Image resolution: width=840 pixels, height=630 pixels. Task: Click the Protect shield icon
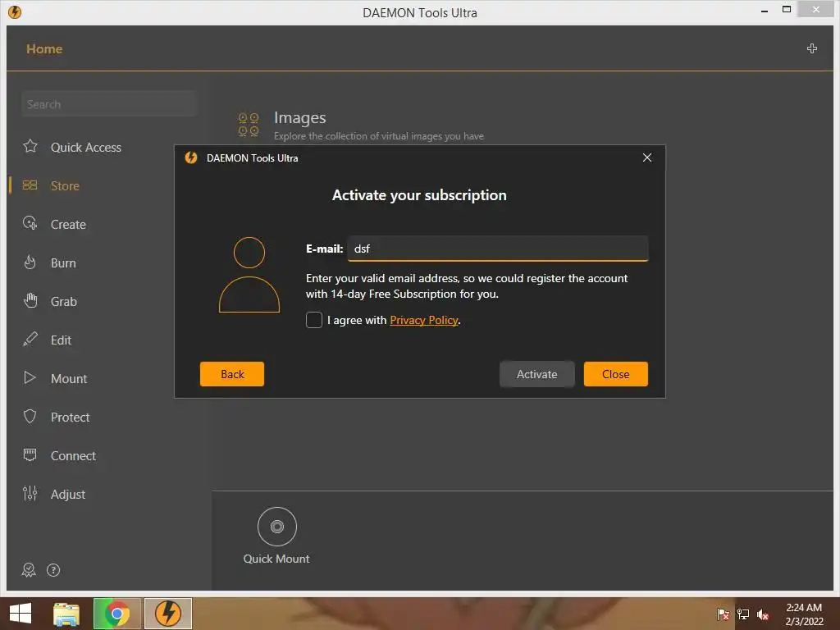pos(30,416)
